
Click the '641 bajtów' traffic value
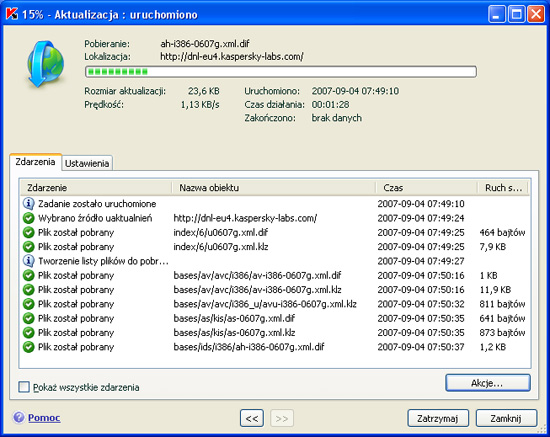point(502,318)
